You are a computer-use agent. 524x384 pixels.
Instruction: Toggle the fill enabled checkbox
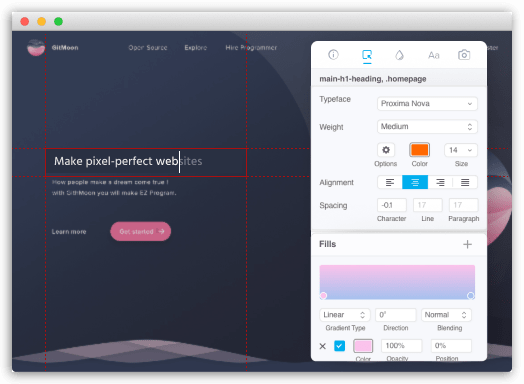339,346
